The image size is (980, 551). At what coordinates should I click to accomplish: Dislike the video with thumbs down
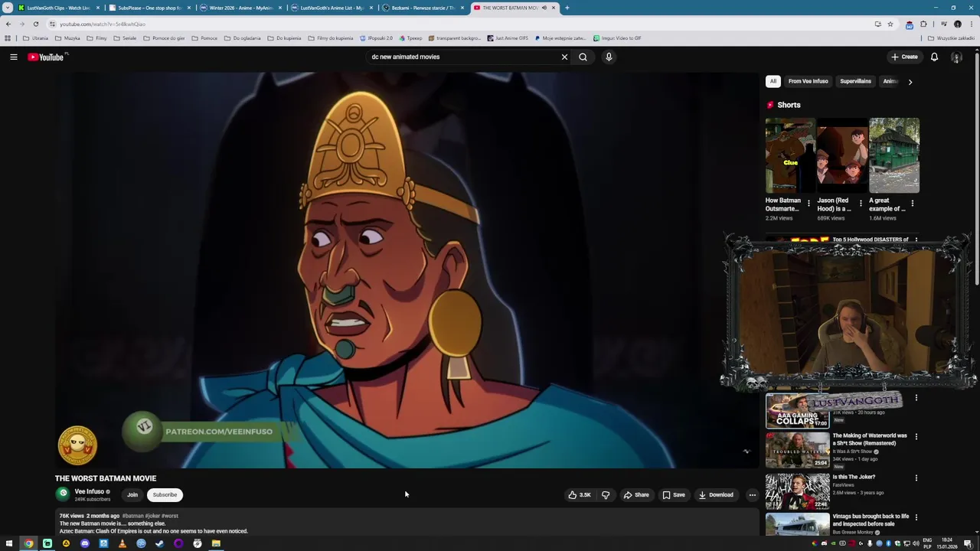(606, 494)
